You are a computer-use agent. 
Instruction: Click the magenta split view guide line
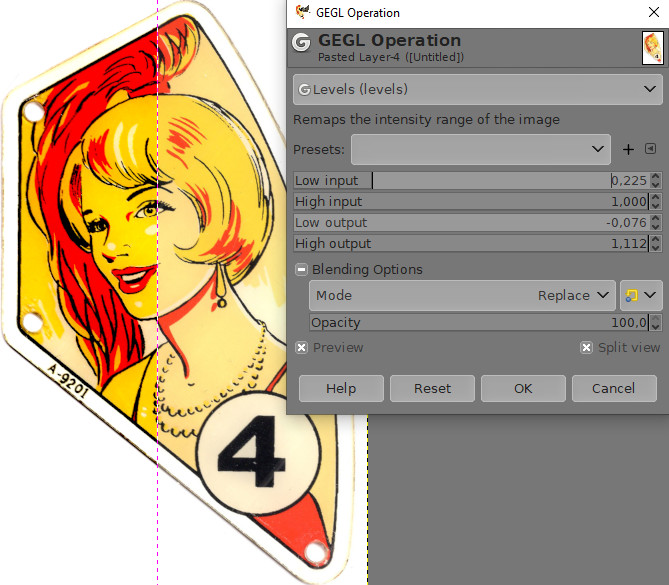tap(157, 292)
